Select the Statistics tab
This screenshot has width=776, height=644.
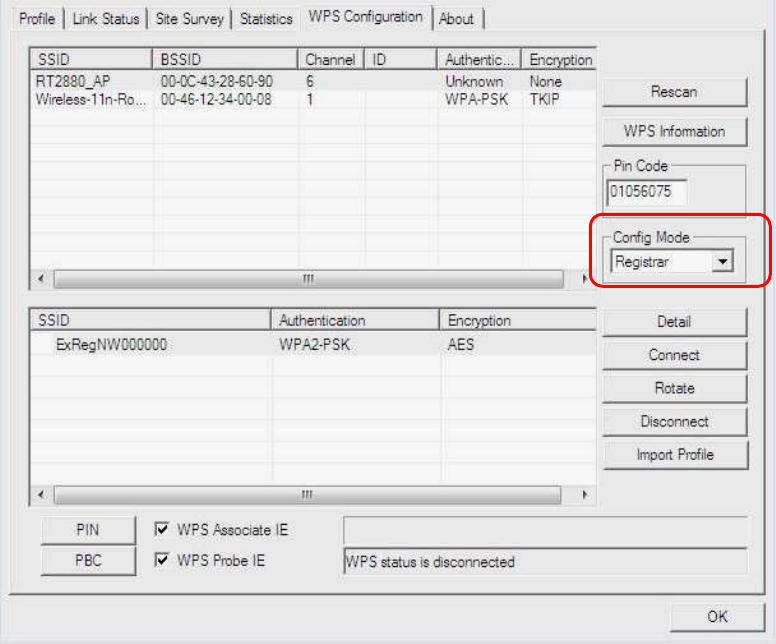coord(266,19)
